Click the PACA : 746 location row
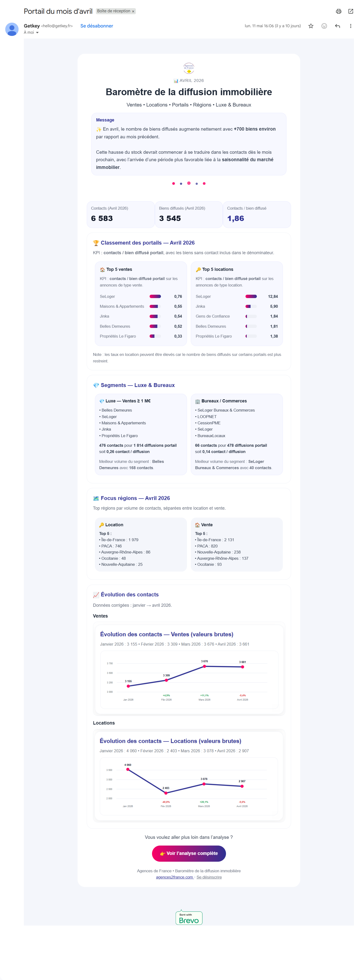 pos(111,546)
